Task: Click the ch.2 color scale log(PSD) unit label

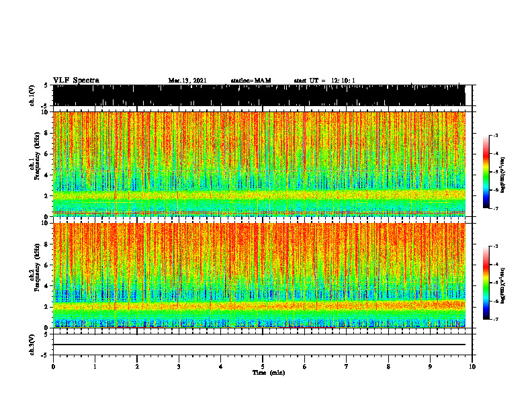Action: coord(503,286)
